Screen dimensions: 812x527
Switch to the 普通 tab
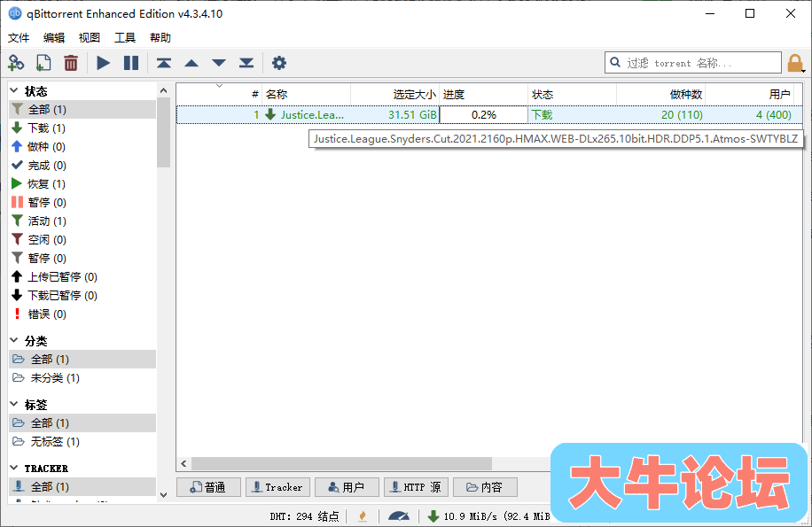[208, 487]
